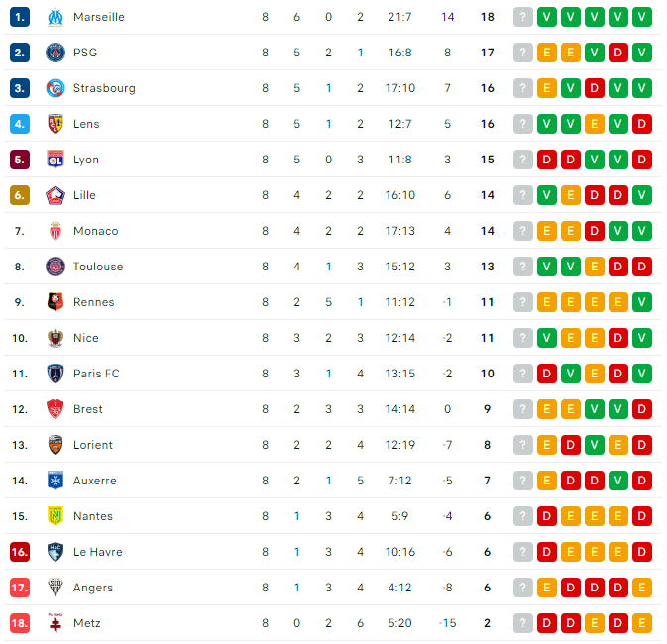Click rank badge 16 for Le Havre
Viewport: 667px width, 644px height.
20,552
